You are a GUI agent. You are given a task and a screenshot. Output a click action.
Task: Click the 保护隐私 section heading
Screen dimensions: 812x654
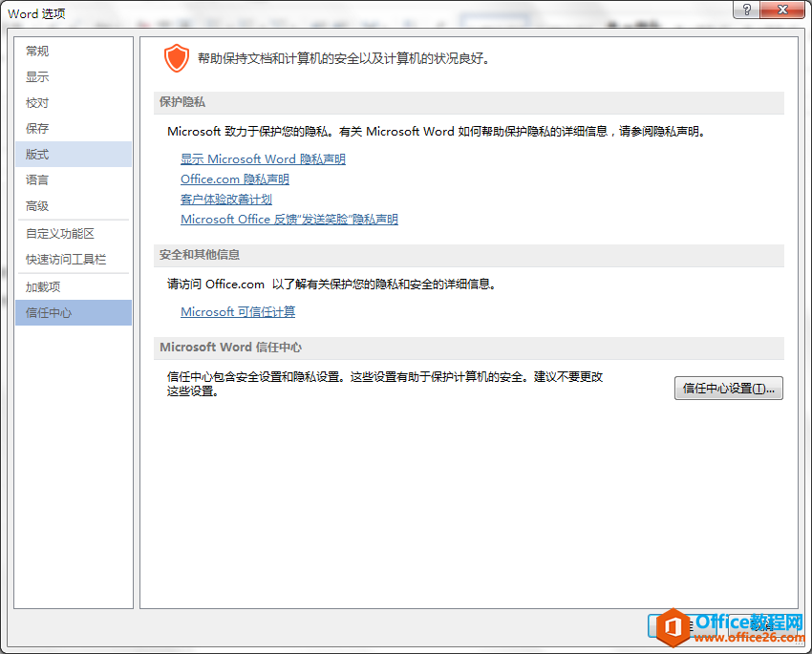click(x=182, y=102)
